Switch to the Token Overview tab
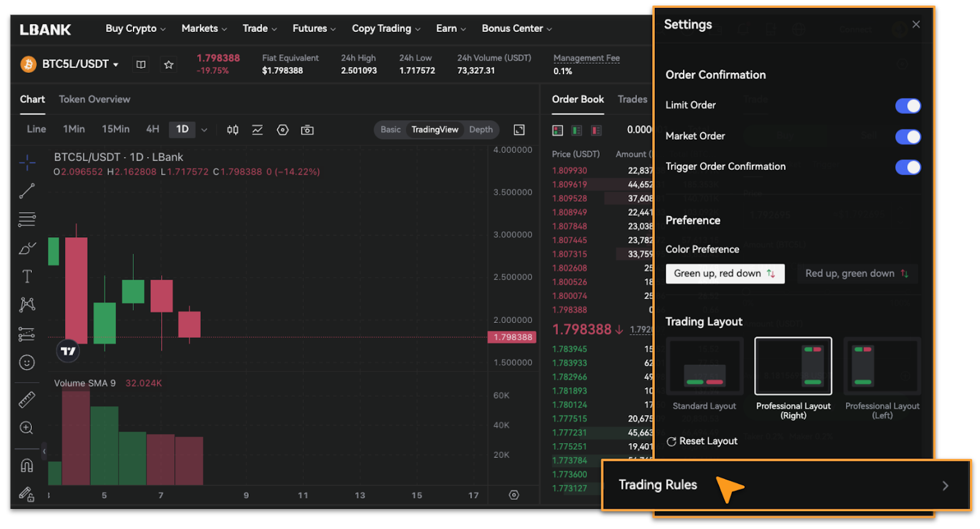This screenshot has width=980, height=529. 94,99
